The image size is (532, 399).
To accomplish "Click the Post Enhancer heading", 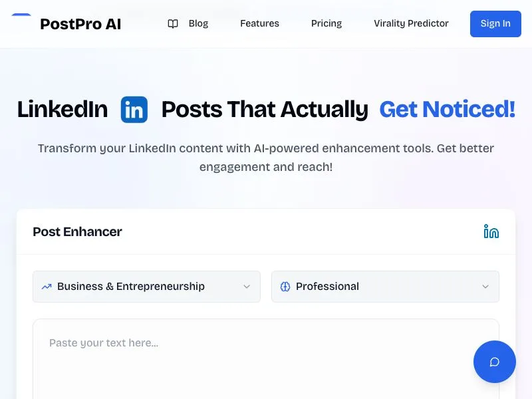I will click(x=77, y=231).
